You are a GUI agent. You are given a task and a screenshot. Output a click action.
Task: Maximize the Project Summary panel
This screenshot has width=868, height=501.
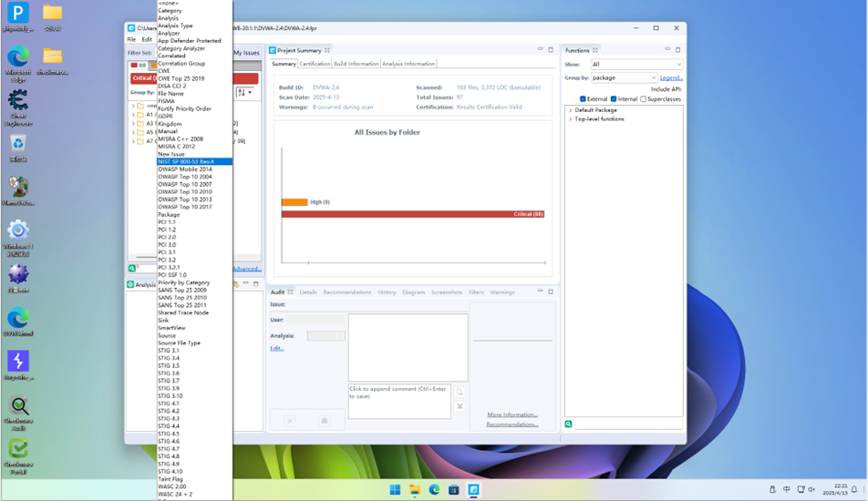(551, 50)
